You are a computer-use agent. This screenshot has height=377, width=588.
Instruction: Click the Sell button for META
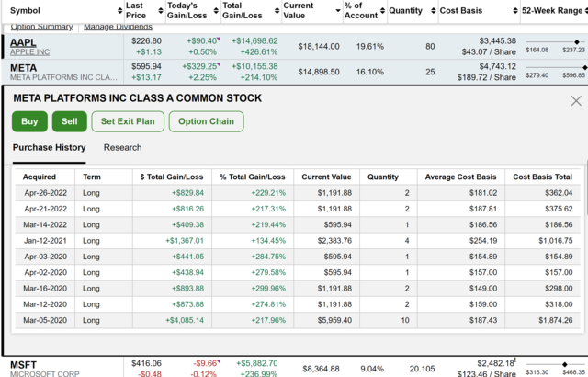(70, 121)
